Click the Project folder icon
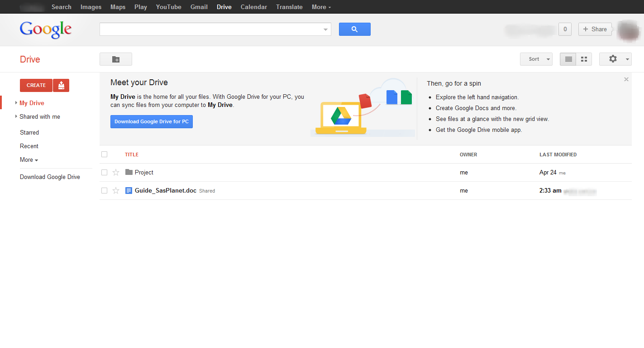The image size is (644, 348). coord(129,172)
